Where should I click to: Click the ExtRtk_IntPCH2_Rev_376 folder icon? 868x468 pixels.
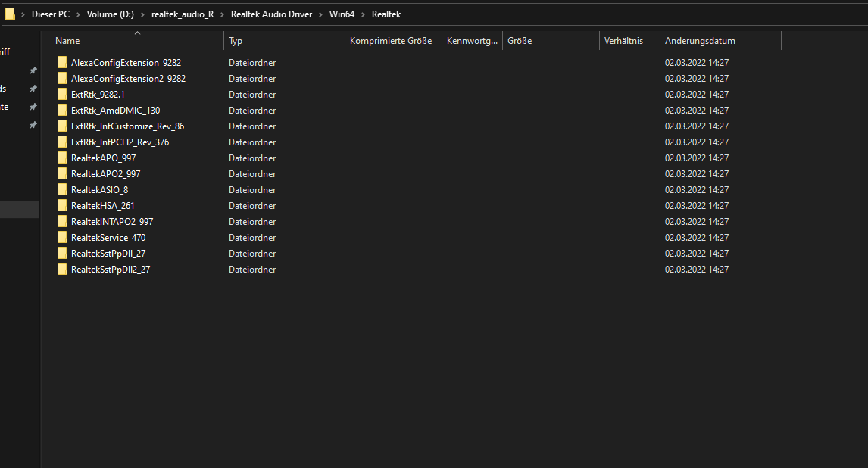(x=62, y=142)
